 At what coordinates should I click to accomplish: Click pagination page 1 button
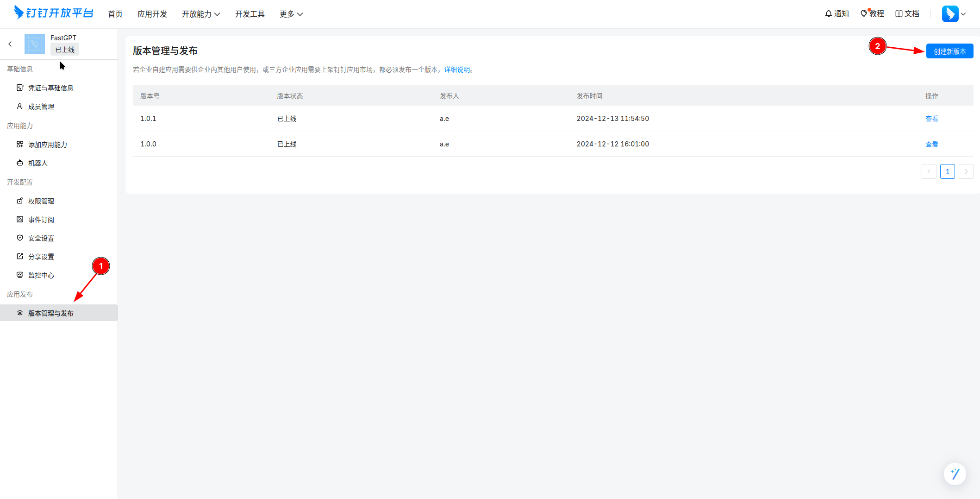point(947,171)
